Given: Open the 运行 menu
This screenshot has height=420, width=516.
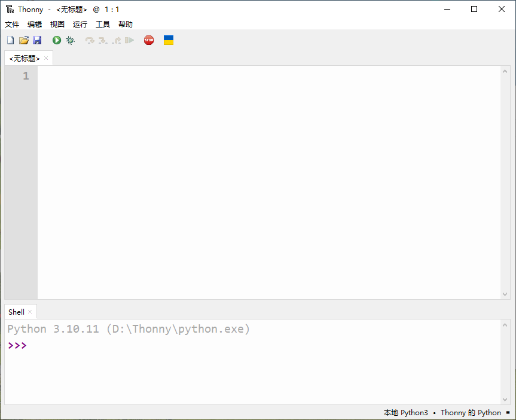Looking at the screenshot, I should pos(80,24).
